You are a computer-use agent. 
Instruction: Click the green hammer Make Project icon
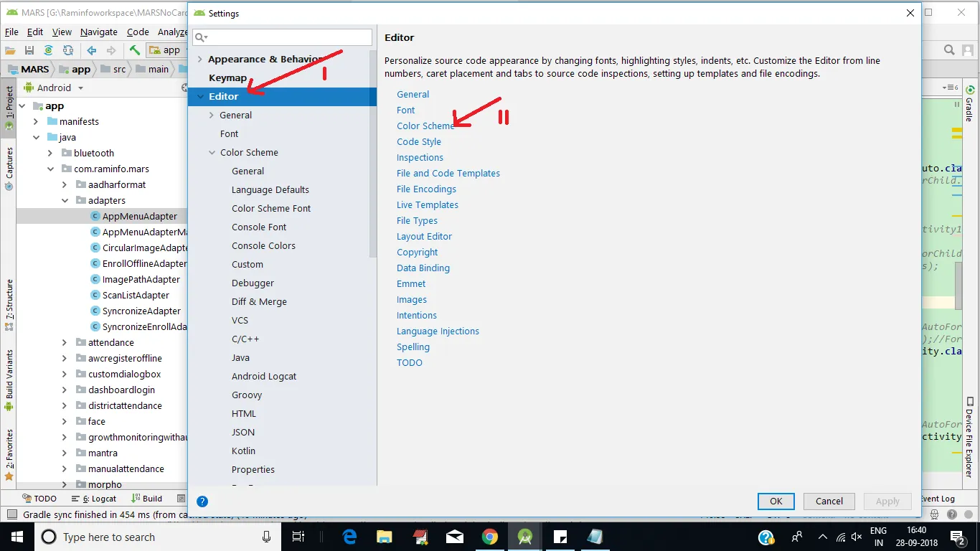pyautogui.click(x=134, y=50)
